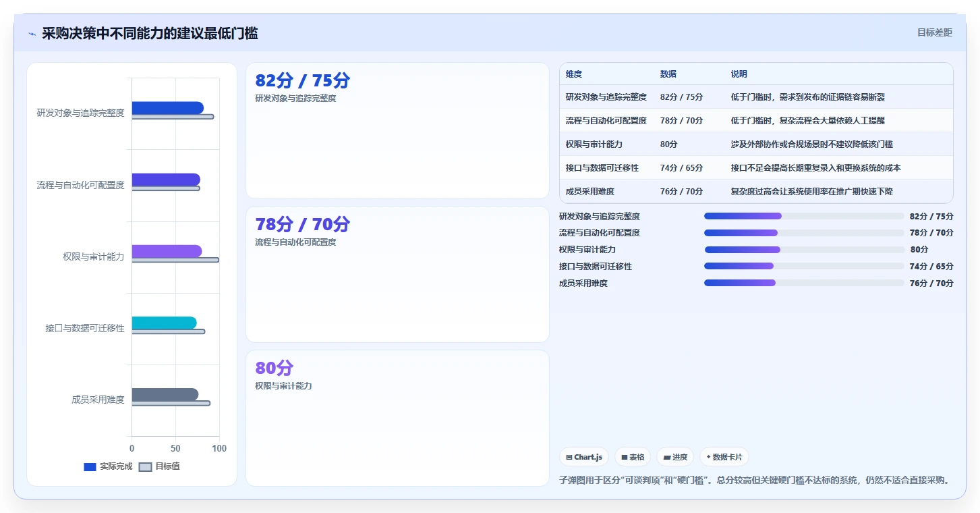The height and width of the screenshot is (513, 980).
Task: Click the 接口与数据可迁移性 progress bar
Action: coord(804,266)
